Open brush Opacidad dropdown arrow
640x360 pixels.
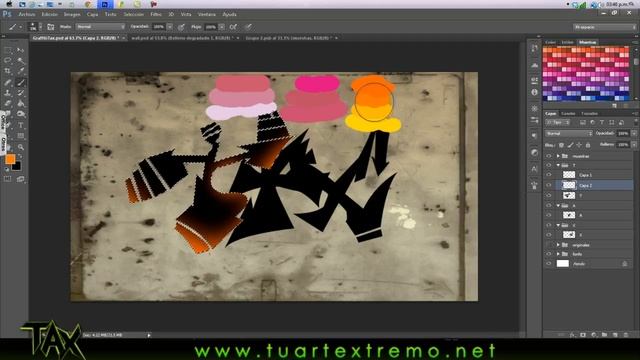(x=169, y=27)
